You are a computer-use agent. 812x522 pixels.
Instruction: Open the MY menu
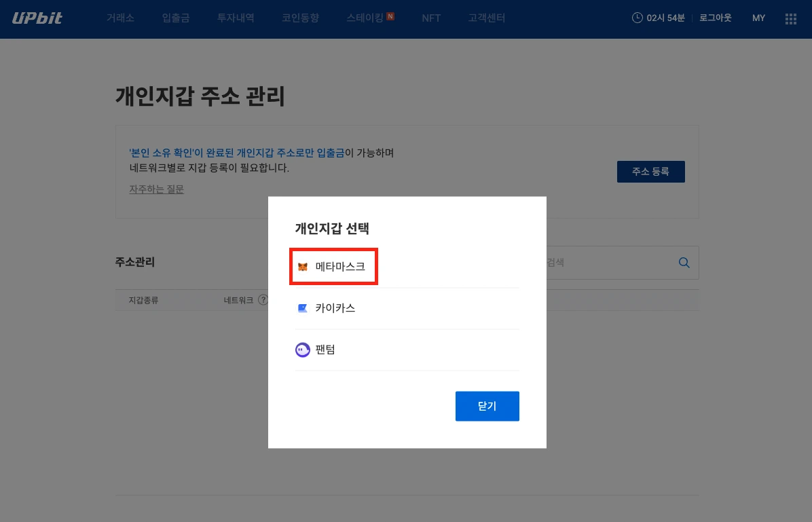758,18
